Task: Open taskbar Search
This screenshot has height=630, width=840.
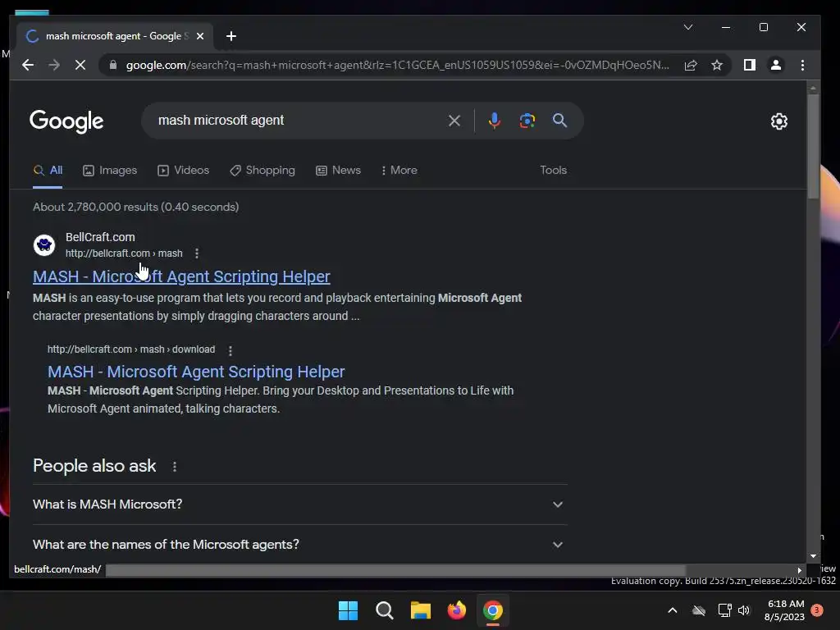Action: tap(385, 610)
